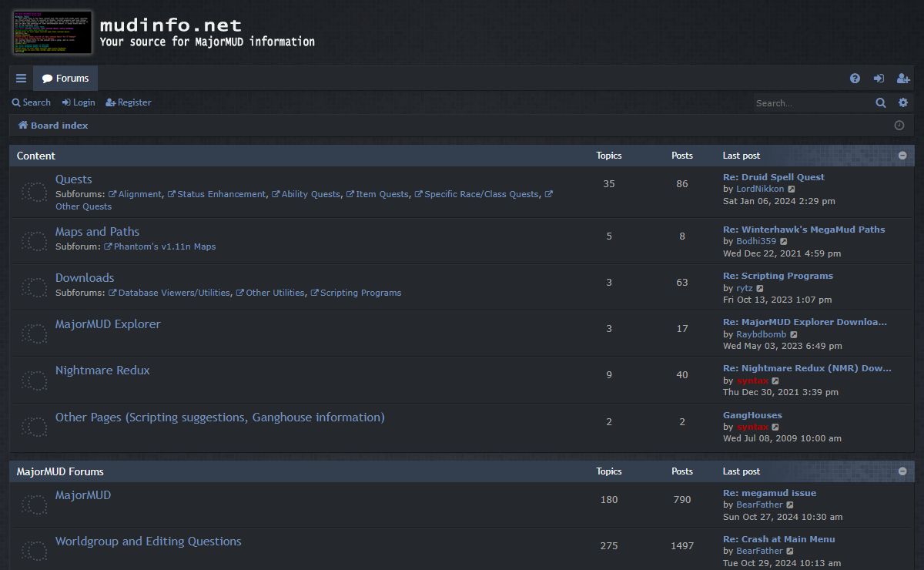924x570 pixels.
Task: Open last post Re: megamud issue
Action: point(769,493)
